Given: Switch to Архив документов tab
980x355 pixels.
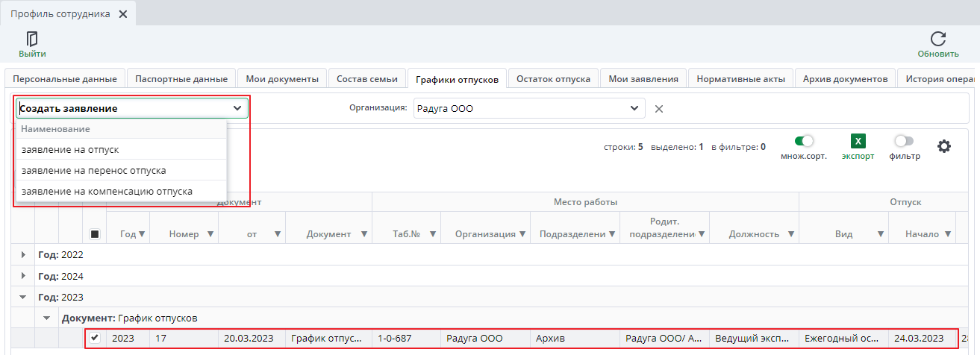Looking at the screenshot, I should [845, 78].
